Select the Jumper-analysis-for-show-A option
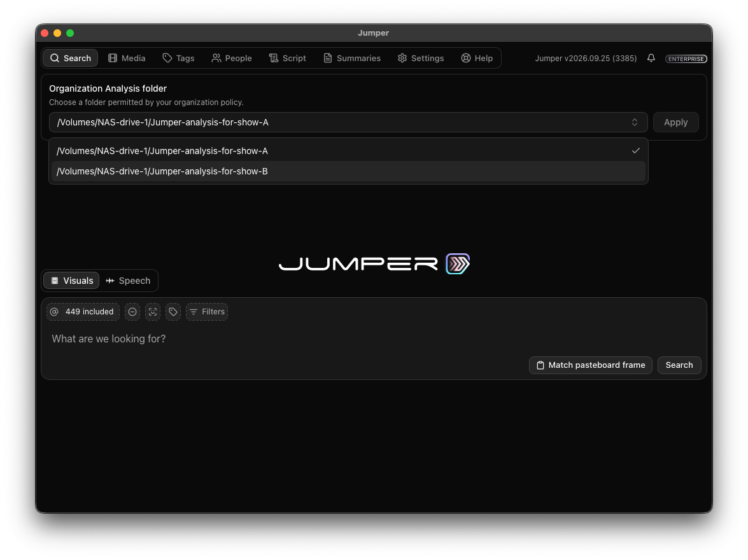 point(348,151)
